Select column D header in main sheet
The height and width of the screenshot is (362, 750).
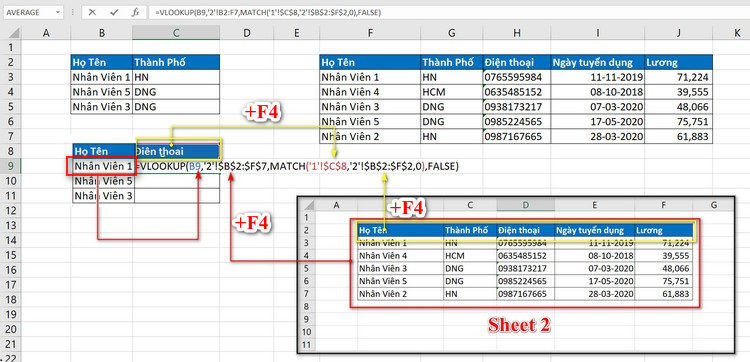tap(246, 33)
